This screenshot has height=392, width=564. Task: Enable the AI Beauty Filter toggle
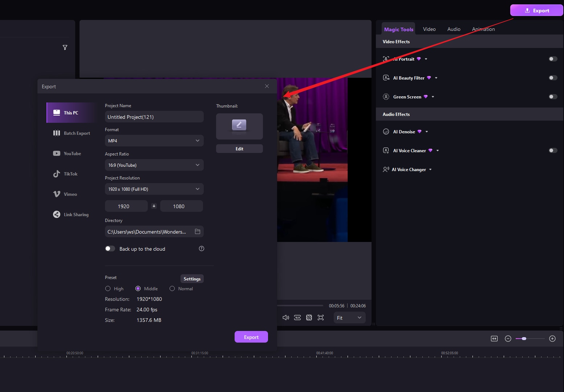pyautogui.click(x=553, y=78)
